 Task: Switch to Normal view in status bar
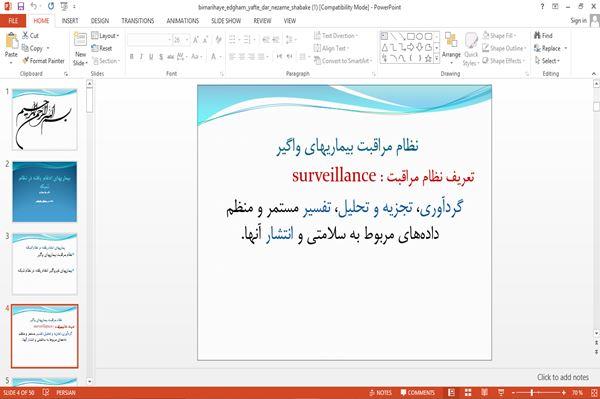click(x=452, y=393)
